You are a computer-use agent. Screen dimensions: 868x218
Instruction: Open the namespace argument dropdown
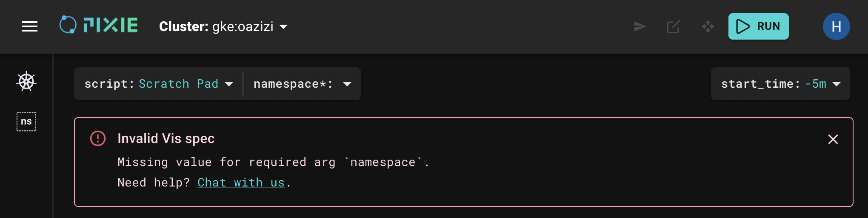tap(302, 84)
